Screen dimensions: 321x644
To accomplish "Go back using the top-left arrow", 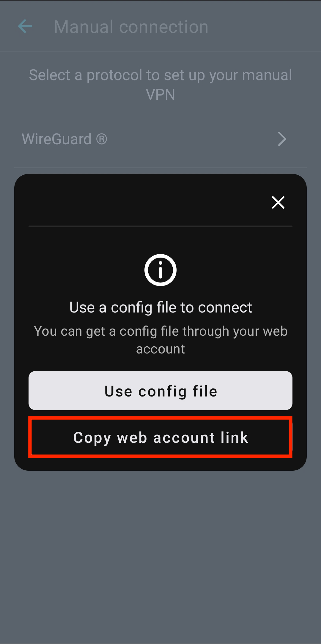I will point(25,26).
